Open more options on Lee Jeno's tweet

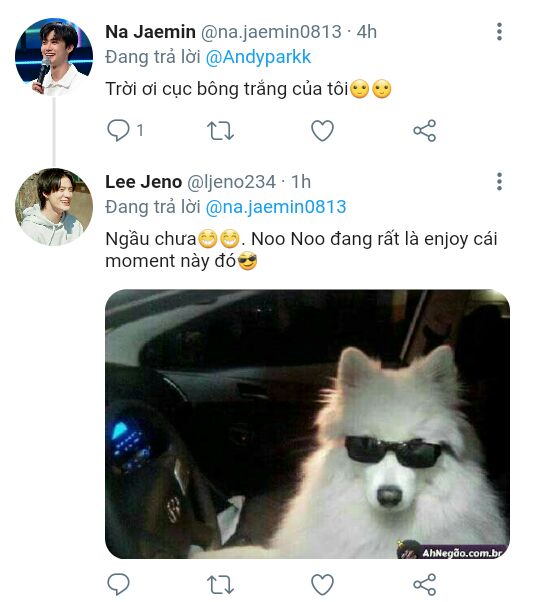point(499,182)
